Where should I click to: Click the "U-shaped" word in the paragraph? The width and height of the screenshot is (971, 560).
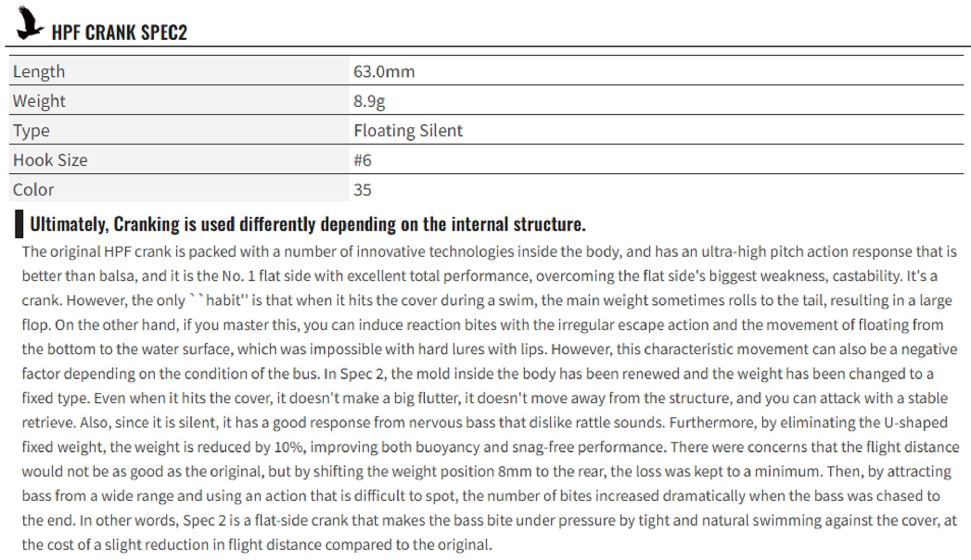point(916,423)
